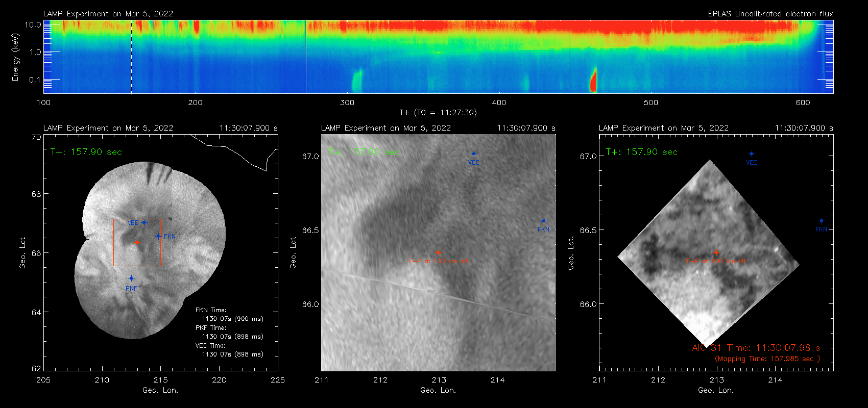Click the 'VEE' text label in middle panel
868x408 pixels.
474,163
